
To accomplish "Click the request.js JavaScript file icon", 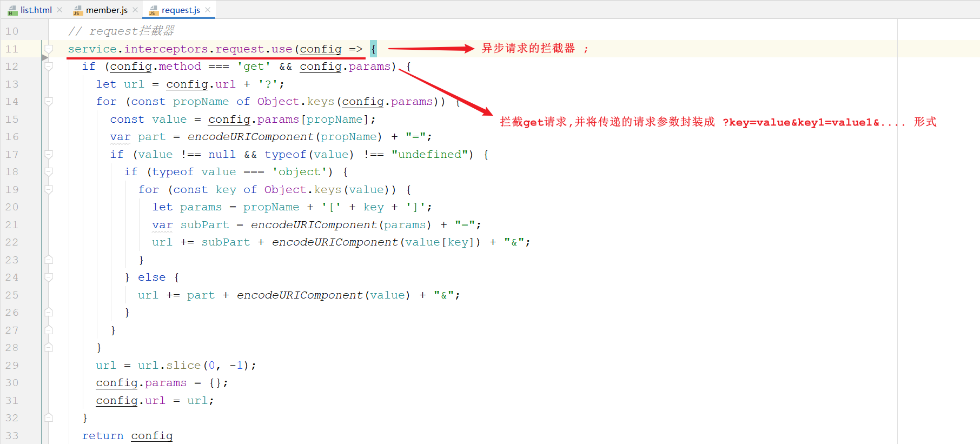I will (x=154, y=10).
